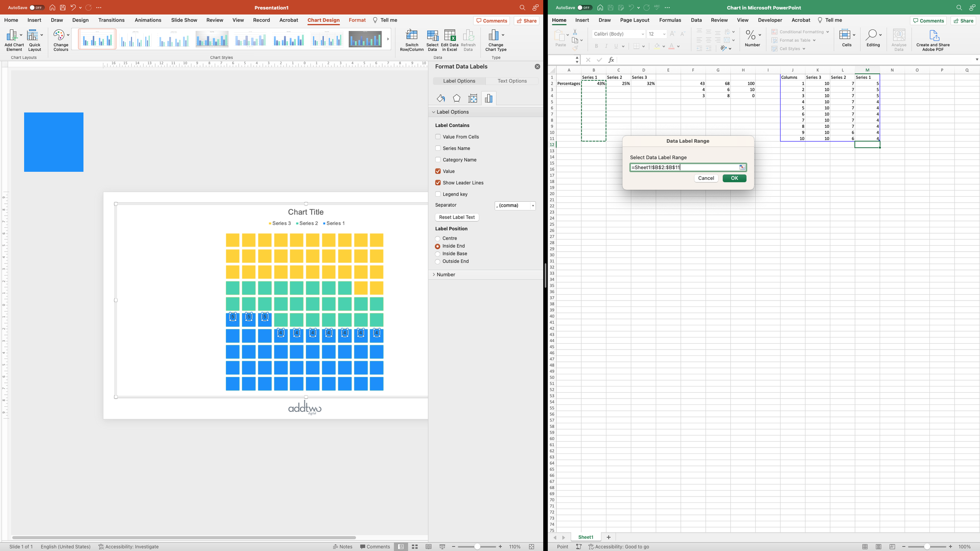Adjust the PowerPoint zoom slider

tap(477, 547)
